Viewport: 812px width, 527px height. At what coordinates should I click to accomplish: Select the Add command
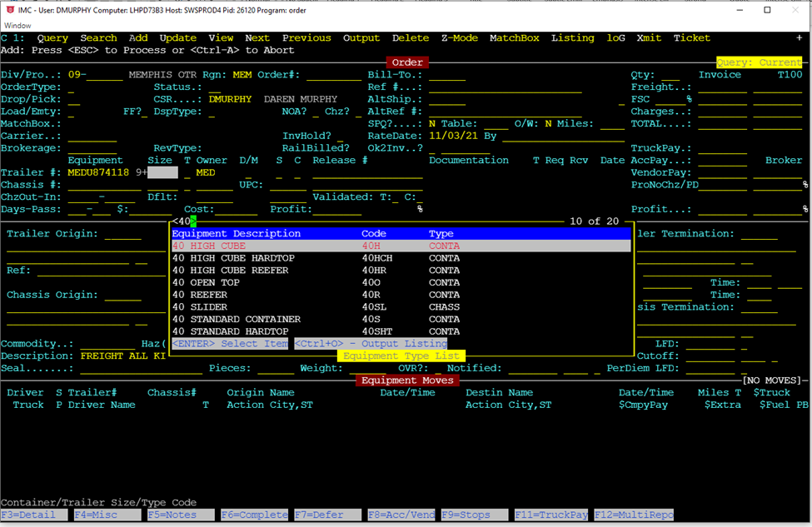coord(138,37)
